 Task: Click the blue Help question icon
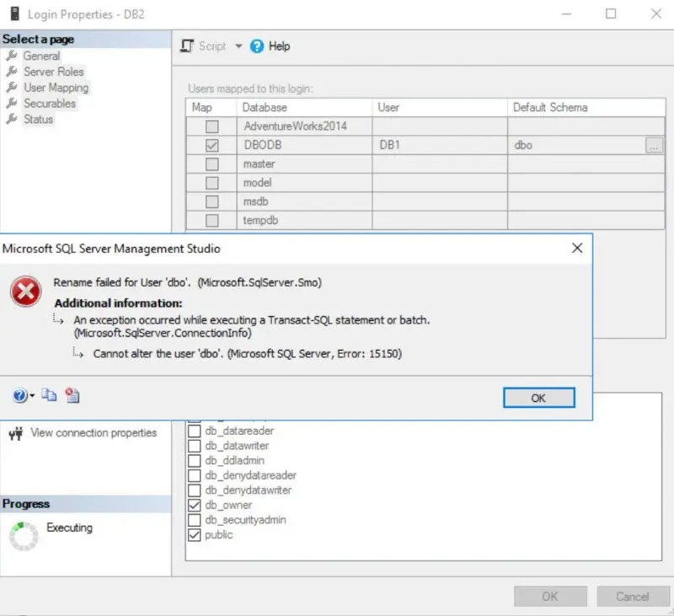pyautogui.click(x=257, y=46)
